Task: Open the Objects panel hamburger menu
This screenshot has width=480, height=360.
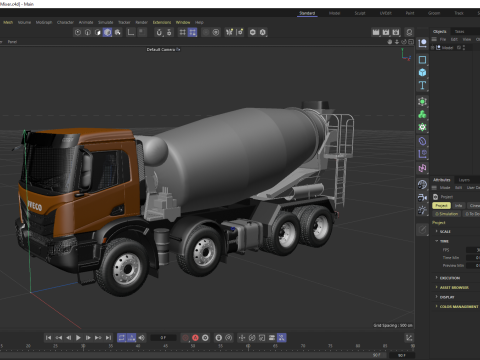Action: tap(434, 39)
